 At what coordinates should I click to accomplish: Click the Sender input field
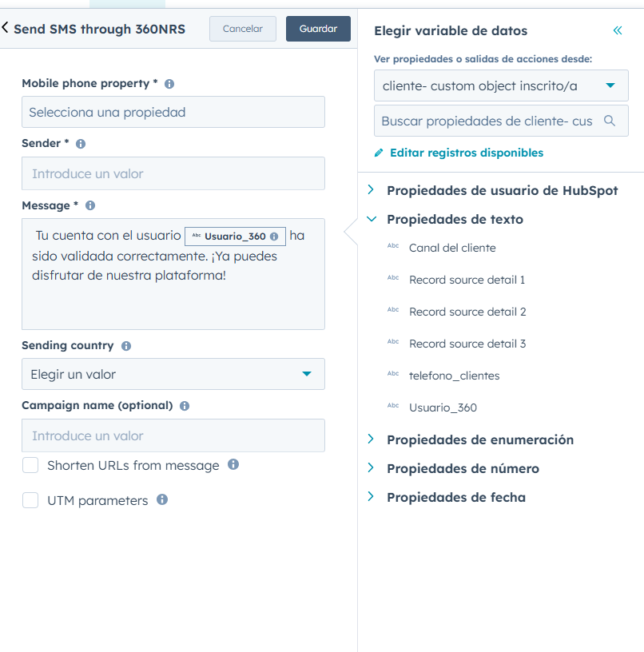coord(173,173)
